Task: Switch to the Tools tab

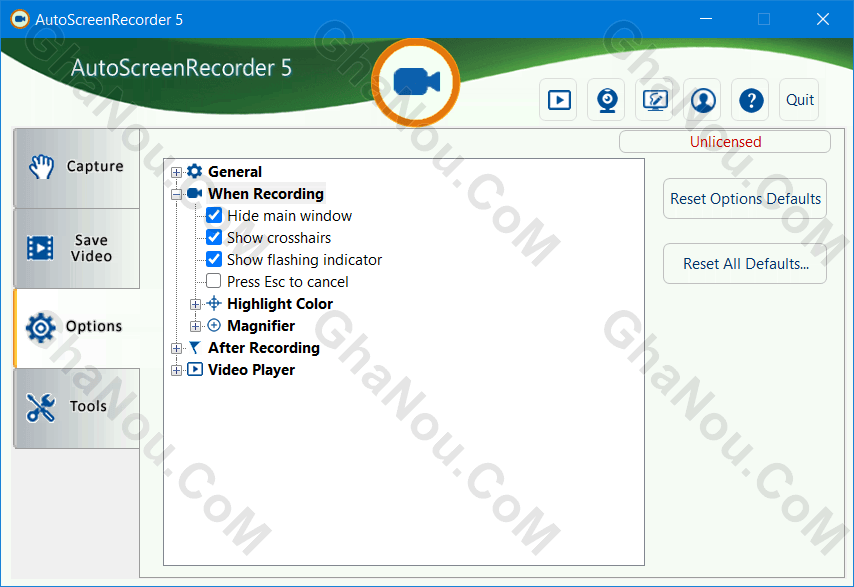Action: point(76,408)
